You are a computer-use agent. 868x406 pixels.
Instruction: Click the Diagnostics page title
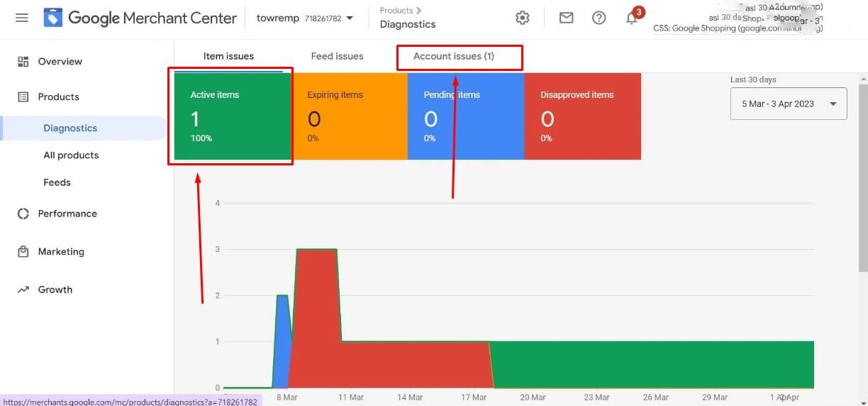408,24
